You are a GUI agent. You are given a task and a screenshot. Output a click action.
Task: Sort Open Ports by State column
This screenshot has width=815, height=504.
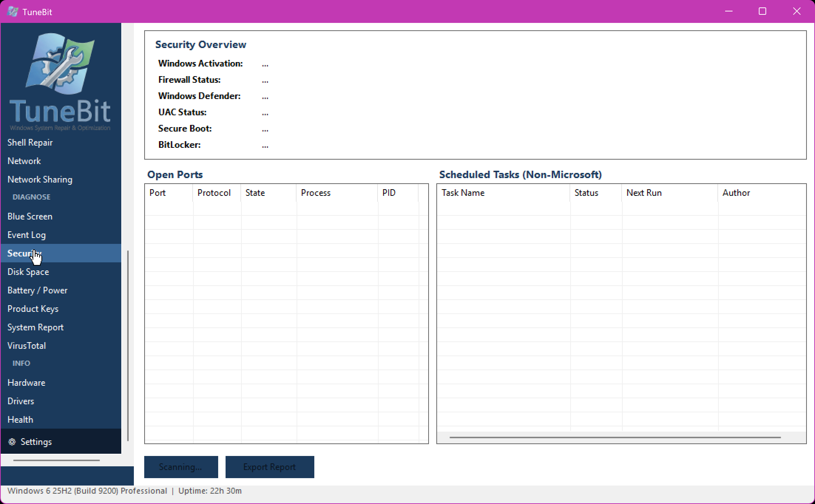pos(268,193)
